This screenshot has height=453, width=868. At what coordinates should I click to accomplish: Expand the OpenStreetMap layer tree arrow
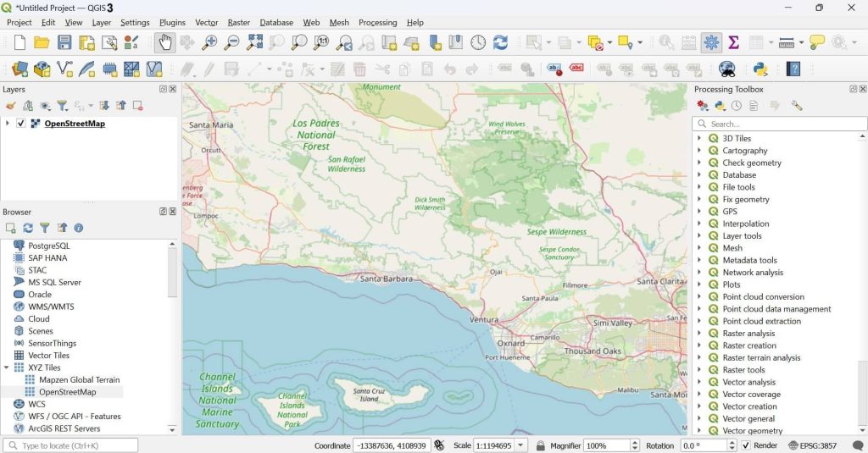pyautogui.click(x=8, y=124)
